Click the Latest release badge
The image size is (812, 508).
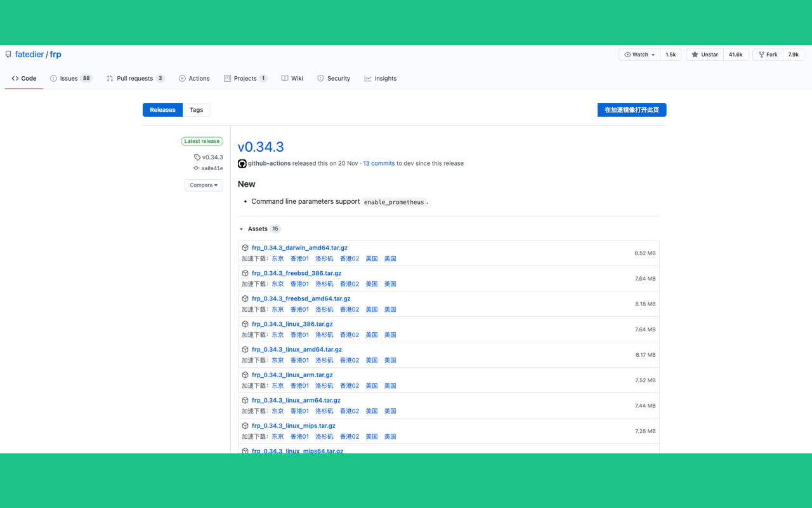click(202, 141)
